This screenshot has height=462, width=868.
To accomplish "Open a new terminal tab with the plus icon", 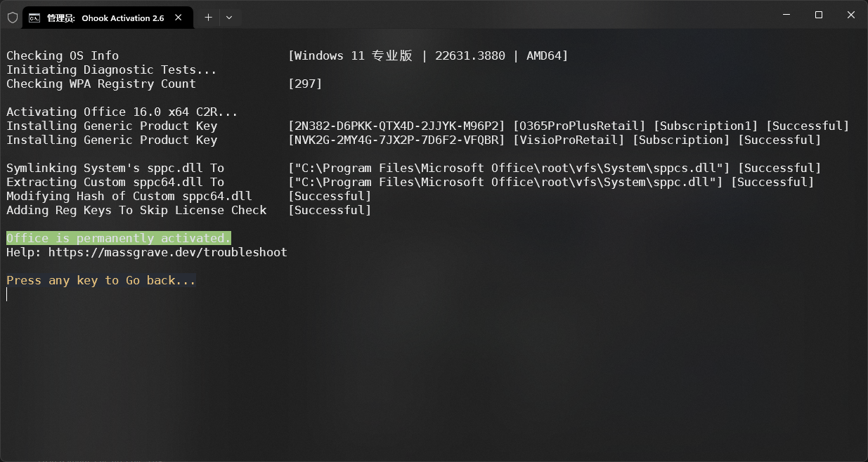I will [x=208, y=18].
